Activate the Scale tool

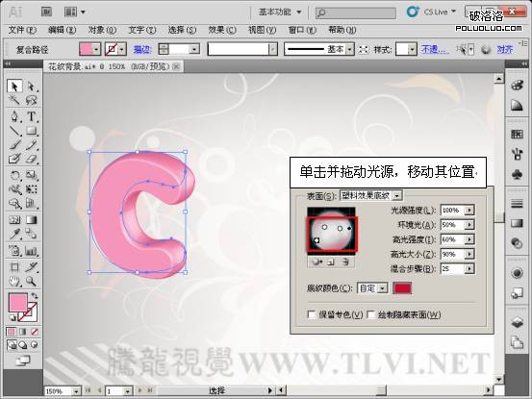pos(31,175)
